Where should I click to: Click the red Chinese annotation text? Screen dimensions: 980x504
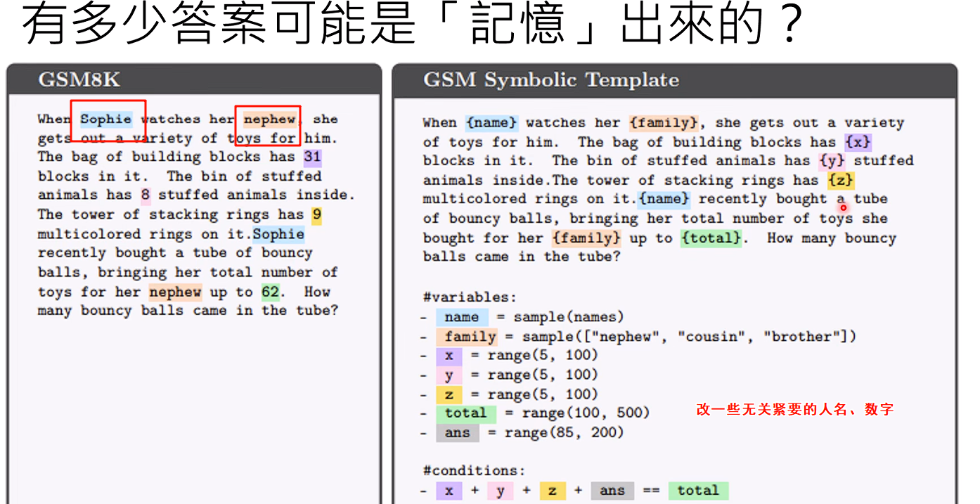point(794,410)
